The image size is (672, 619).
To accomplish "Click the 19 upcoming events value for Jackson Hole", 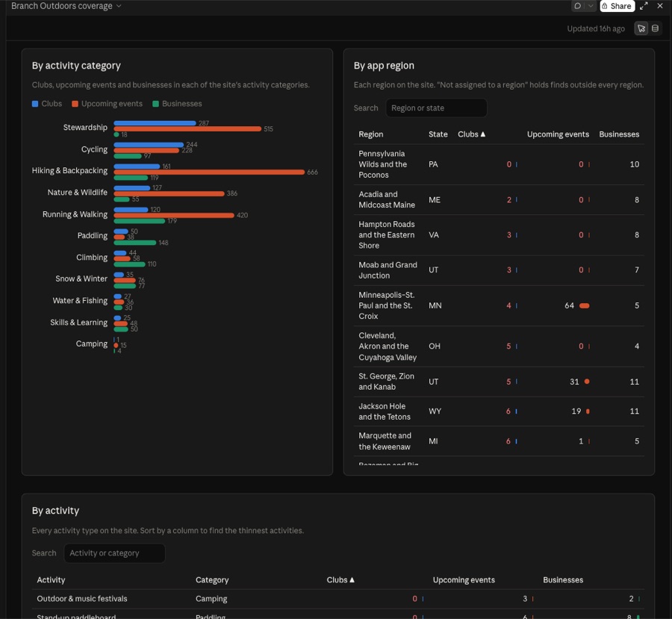I will pyautogui.click(x=576, y=411).
